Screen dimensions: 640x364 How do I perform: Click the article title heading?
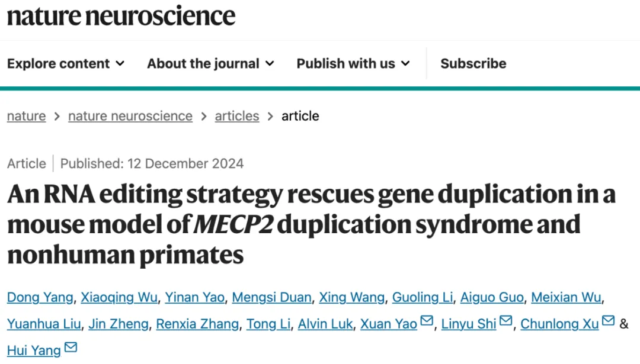[311, 225]
